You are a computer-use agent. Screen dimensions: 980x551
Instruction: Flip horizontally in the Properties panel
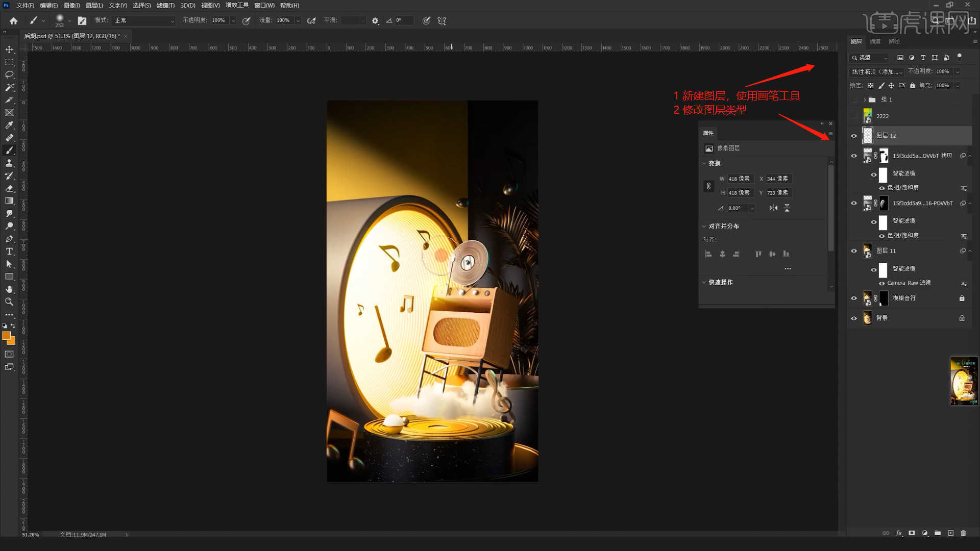pyautogui.click(x=773, y=208)
